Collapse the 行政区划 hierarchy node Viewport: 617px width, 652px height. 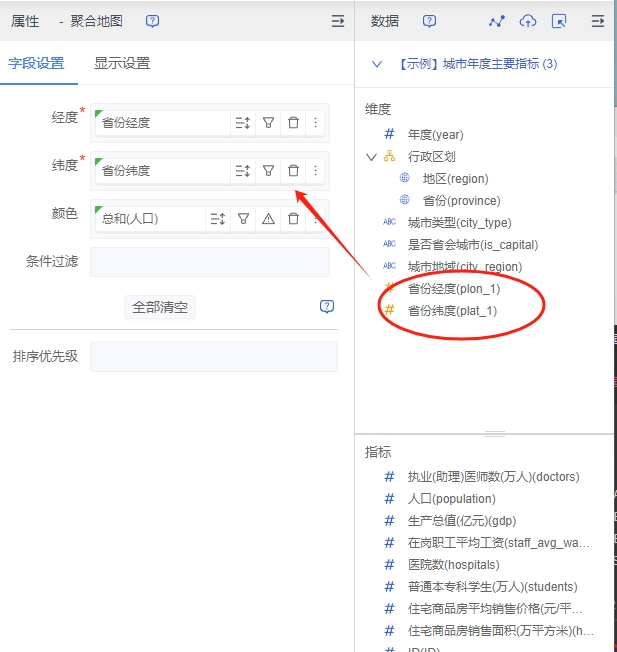click(371, 157)
